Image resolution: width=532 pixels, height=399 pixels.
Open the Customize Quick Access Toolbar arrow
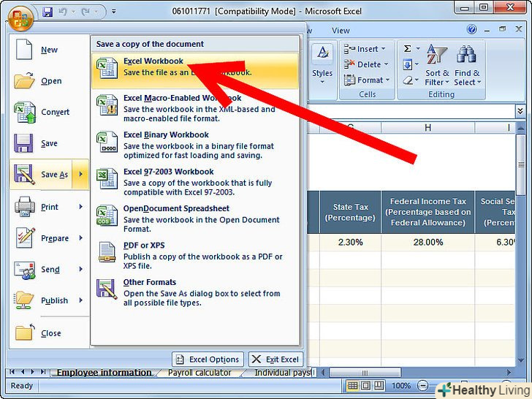pyautogui.click(x=114, y=12)
